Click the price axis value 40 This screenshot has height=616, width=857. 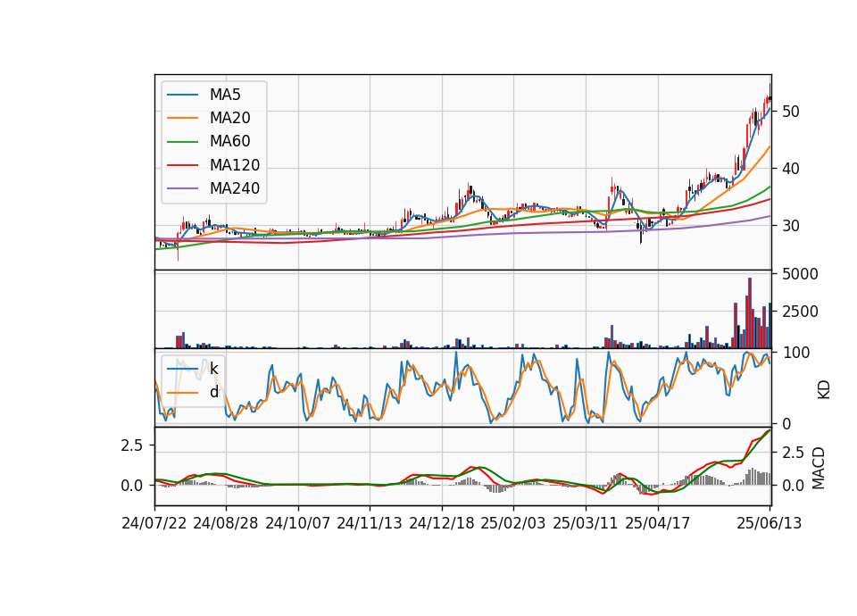coord(790,169)
